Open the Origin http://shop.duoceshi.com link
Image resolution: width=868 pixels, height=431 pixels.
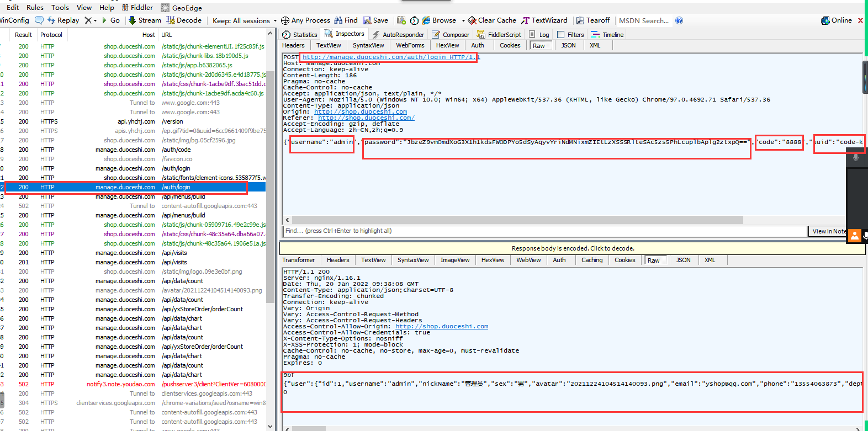[361, 111]
